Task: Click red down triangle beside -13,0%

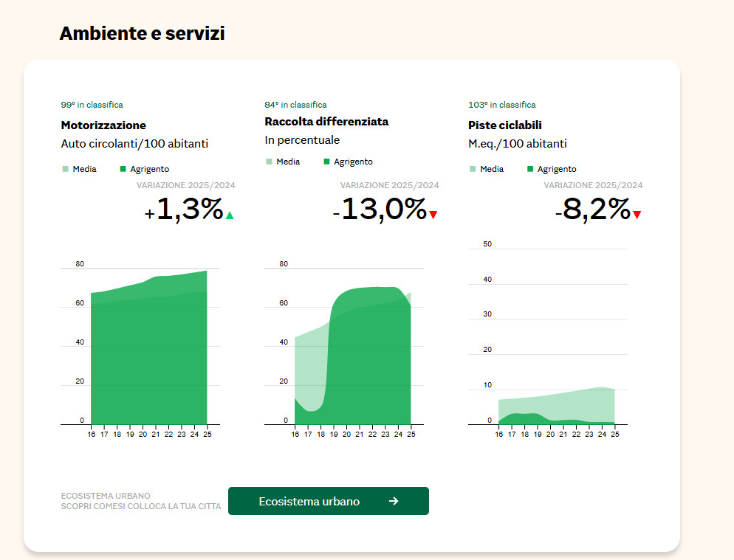Action: (x=433, y=215)
